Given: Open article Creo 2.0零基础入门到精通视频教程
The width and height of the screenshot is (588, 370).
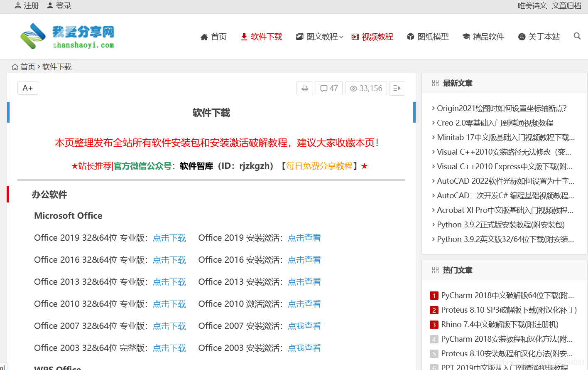Looking at the screenshot, I should (x=495, y=123).
